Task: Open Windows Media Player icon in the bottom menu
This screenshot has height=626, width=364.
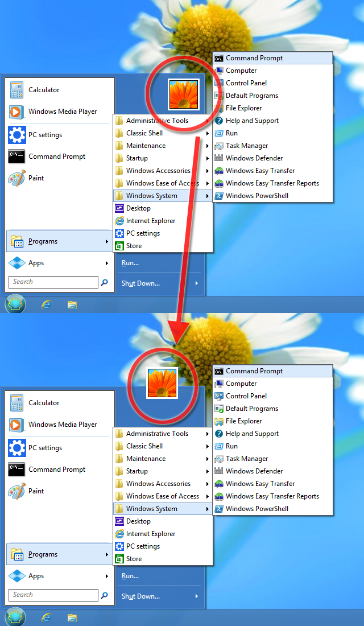Action: 16,425
